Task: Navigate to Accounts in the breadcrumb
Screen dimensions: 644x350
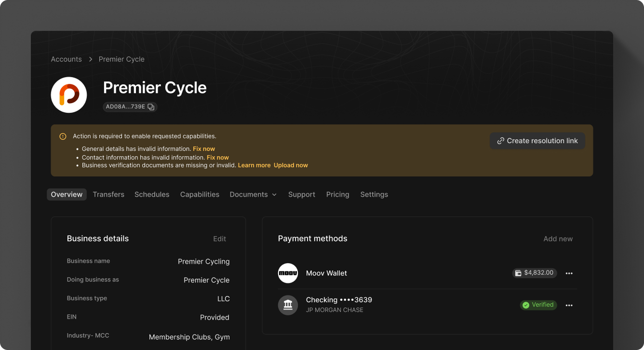Action: (67, 59)
